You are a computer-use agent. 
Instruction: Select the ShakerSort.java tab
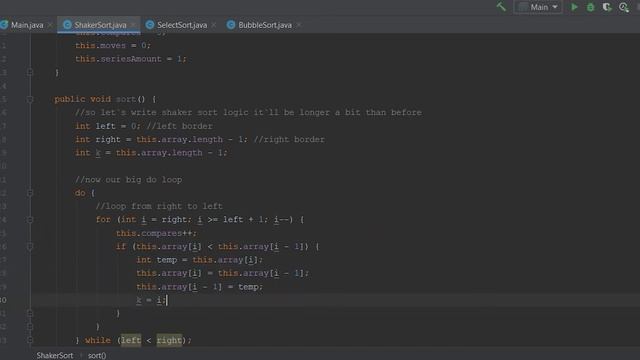(x=99, y=25)
